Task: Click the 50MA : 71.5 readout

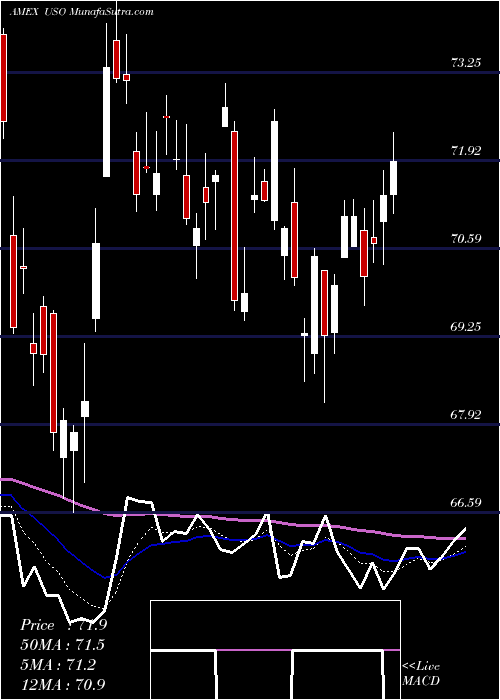Action: pos(63,645)
